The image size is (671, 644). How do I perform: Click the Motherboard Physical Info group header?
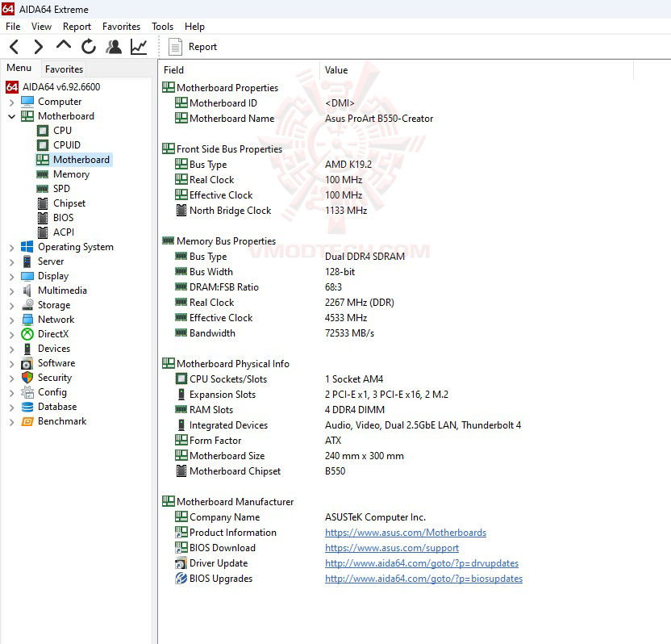(233, 364)
